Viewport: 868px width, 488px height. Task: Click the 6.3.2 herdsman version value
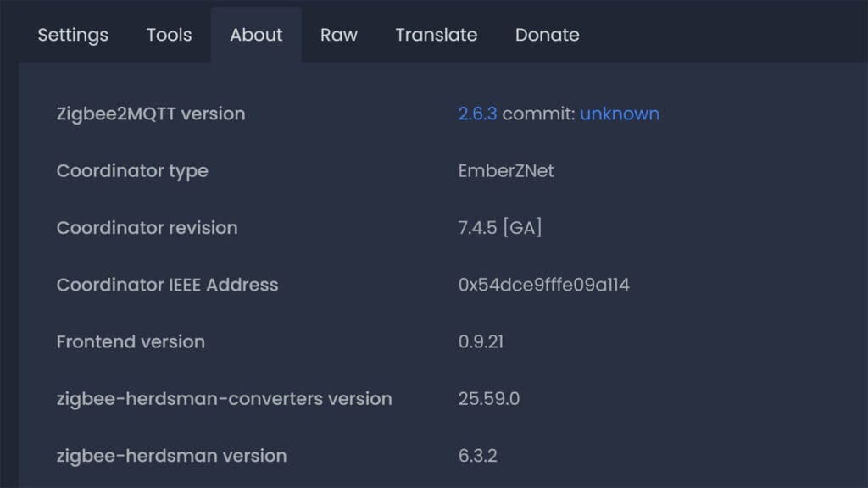[x=477, y=456]
